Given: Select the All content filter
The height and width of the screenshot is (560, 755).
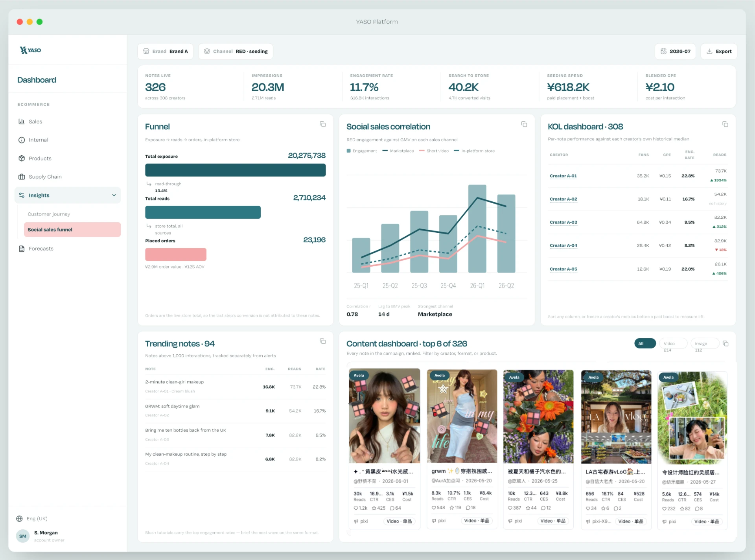Looking at the screenshot, I should [645, 344].
